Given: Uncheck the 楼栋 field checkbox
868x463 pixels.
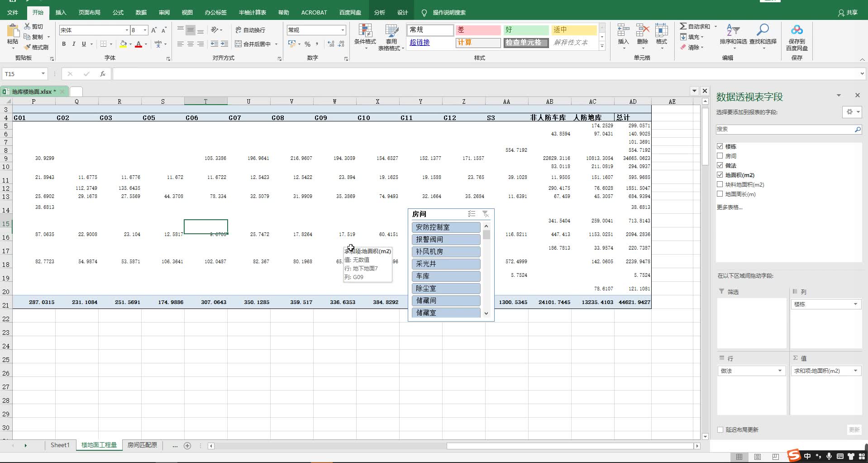Looking at the screenshot, I should [720, 146].
